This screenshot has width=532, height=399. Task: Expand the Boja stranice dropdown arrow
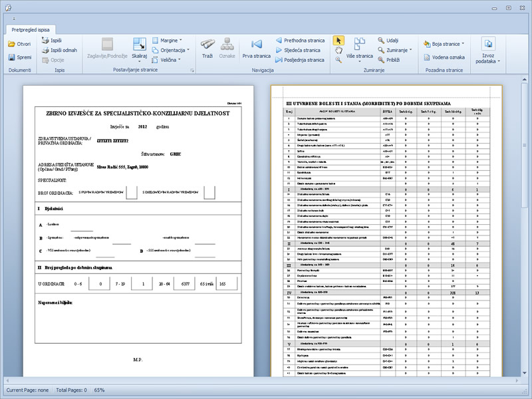(x=463, y=44)
